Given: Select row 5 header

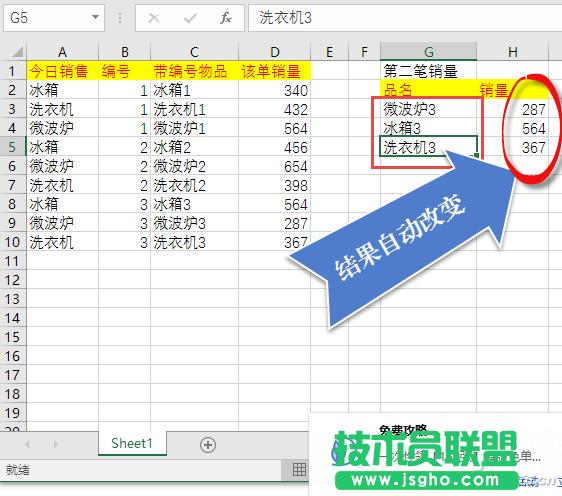Looking at the screenshot, I should point(13,147).
